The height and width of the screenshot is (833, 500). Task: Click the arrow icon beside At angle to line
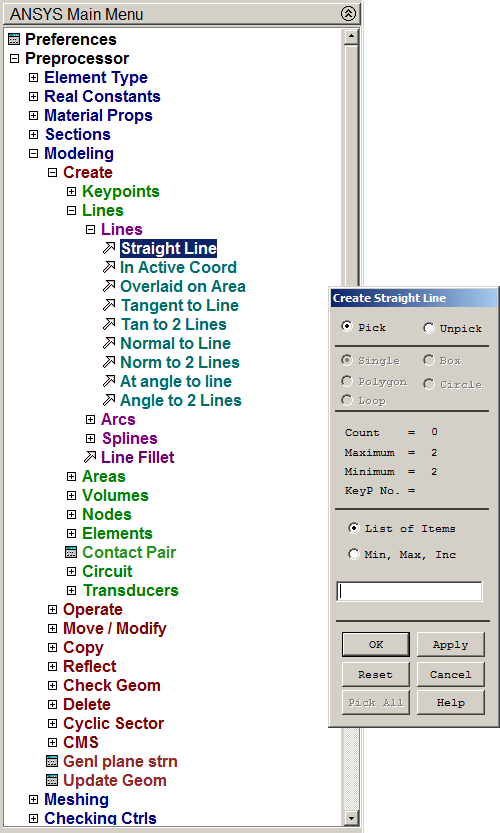[109, 381]
